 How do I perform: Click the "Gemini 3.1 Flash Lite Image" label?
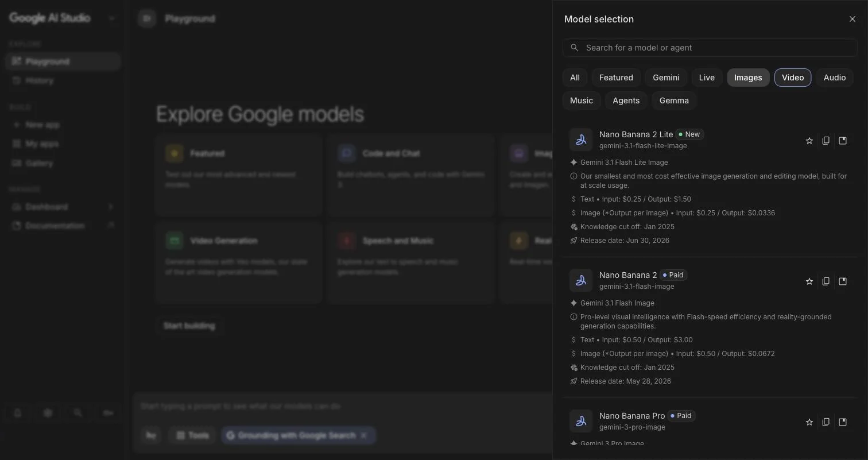pyautogui.click(x=624, y=163)
